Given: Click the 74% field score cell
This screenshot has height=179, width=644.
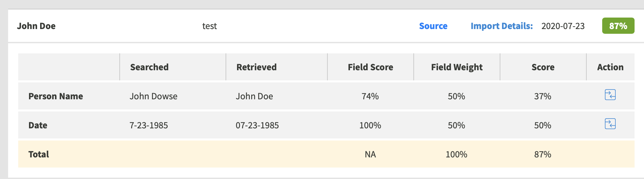Looking at the screenshot, I should point(370,96).
